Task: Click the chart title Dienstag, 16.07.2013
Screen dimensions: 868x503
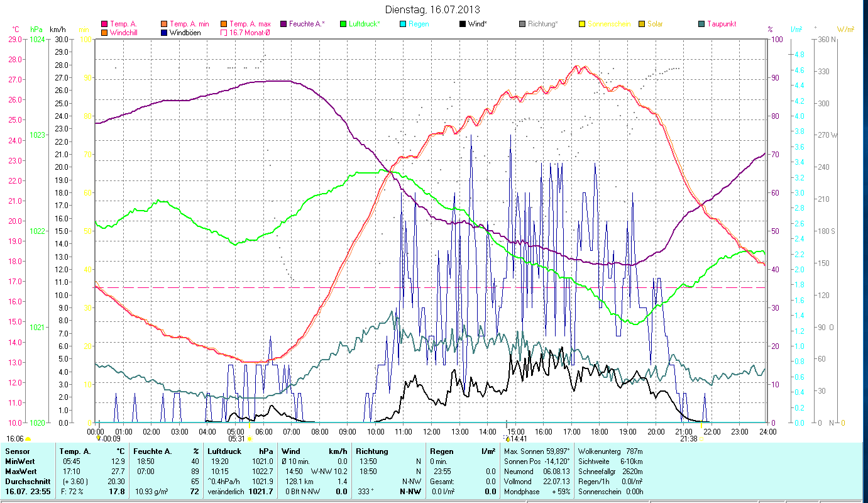Action: pyautogui.click(x=431, y=10)
